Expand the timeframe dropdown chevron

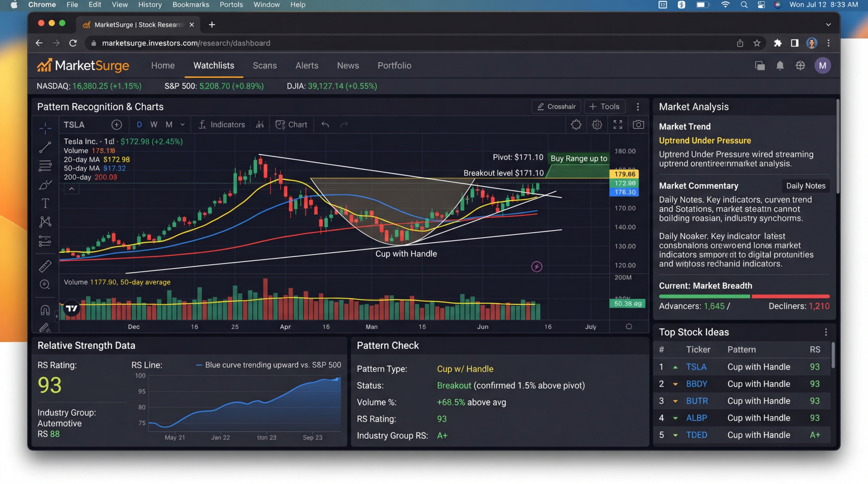tap(182, 124)
